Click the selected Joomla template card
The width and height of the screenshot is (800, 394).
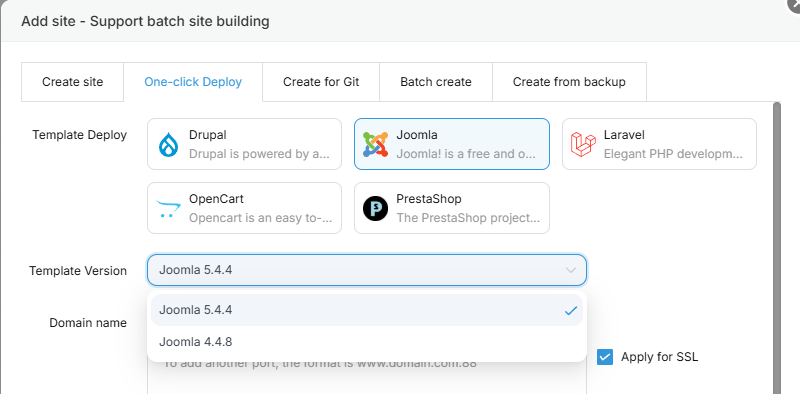coord(452,144)
